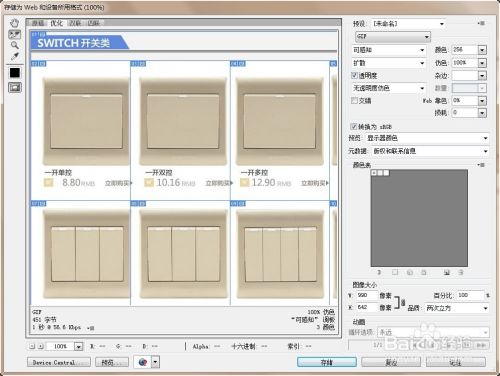The height and width of the screenshot is (376, 500).
Task: Open the 无透明度仿色 dropdown
Action: point(389,88)
